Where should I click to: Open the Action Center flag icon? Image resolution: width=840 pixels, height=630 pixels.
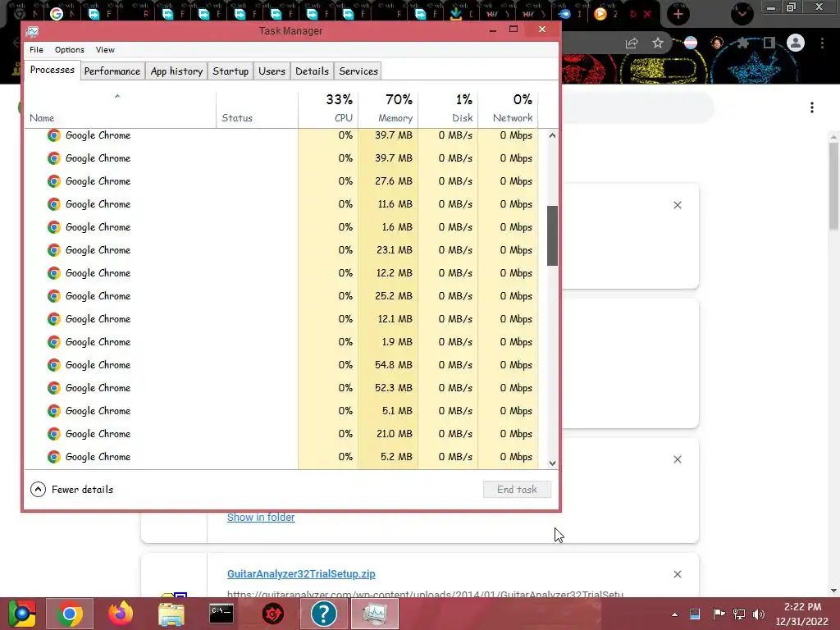[x=719, y=614]
